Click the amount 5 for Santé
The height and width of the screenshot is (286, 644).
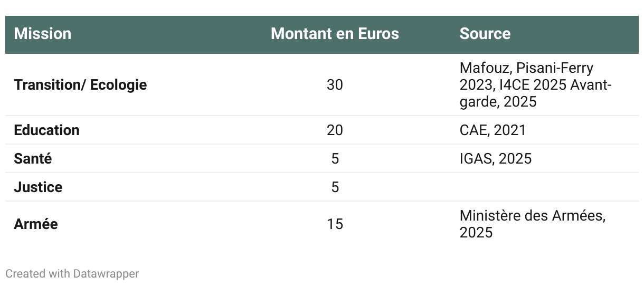[335, 158]
